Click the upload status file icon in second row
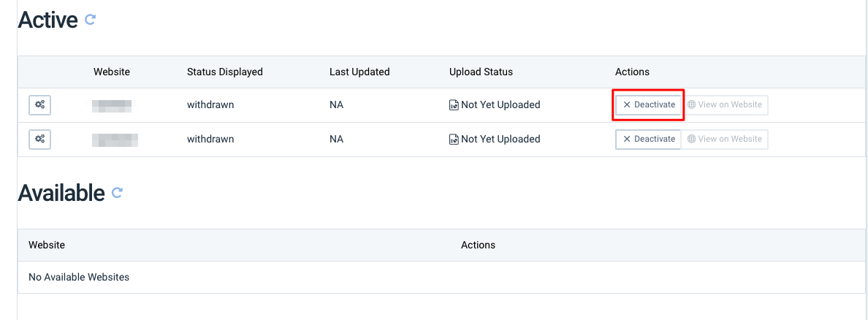 (x=454, y=140)
